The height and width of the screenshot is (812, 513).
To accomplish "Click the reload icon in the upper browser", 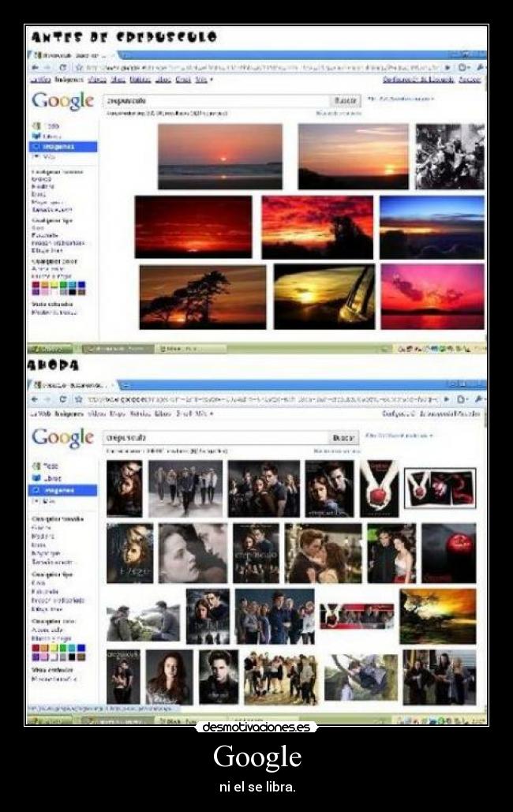I will [63, 67].
